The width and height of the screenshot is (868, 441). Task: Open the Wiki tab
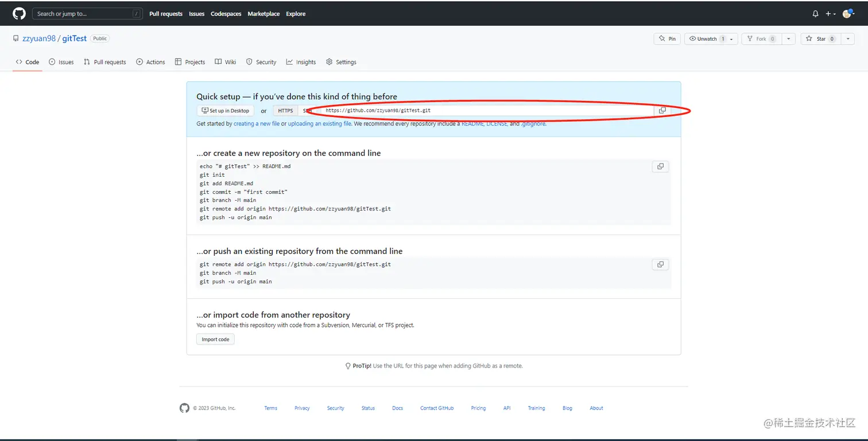point(226,62)
